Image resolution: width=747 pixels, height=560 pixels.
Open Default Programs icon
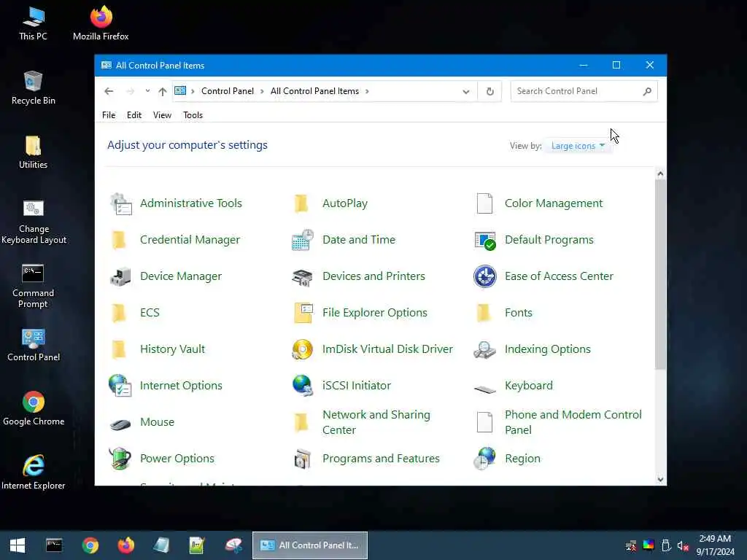[485, 240]
